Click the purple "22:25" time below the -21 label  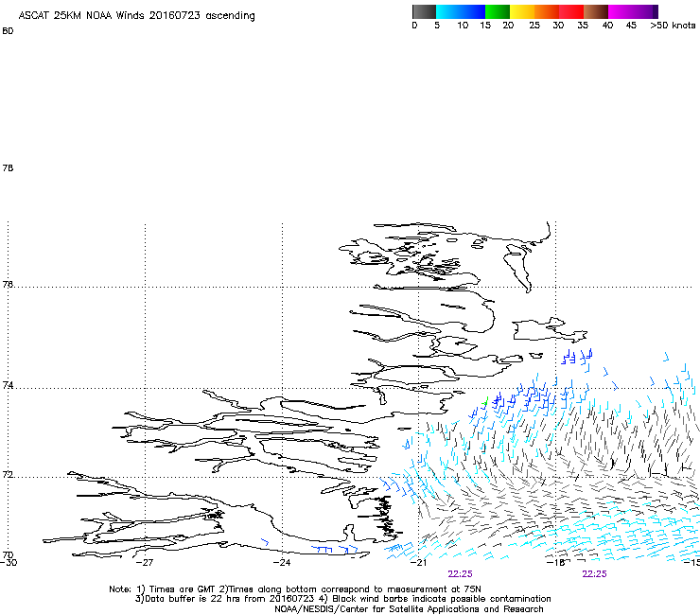(x=460, y=574)
